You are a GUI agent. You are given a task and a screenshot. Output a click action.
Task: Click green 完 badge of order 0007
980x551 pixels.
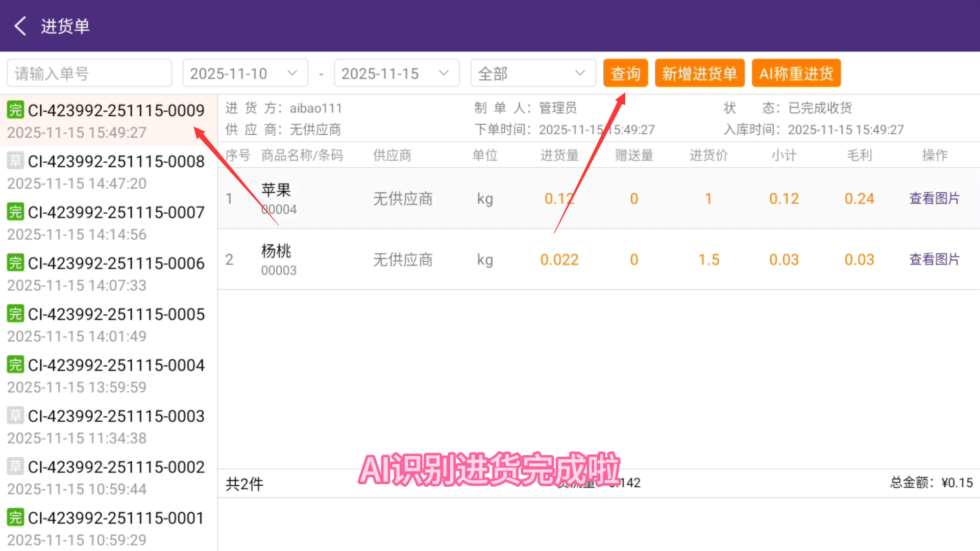pos(15,212)
